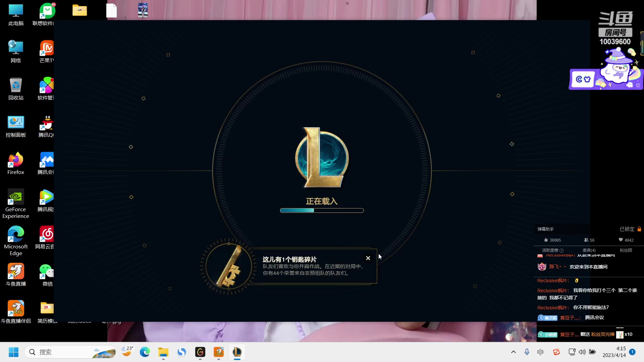
Task: Open the 腾讯会议 desktop shortcut
Action: click(x=46, y=164)
